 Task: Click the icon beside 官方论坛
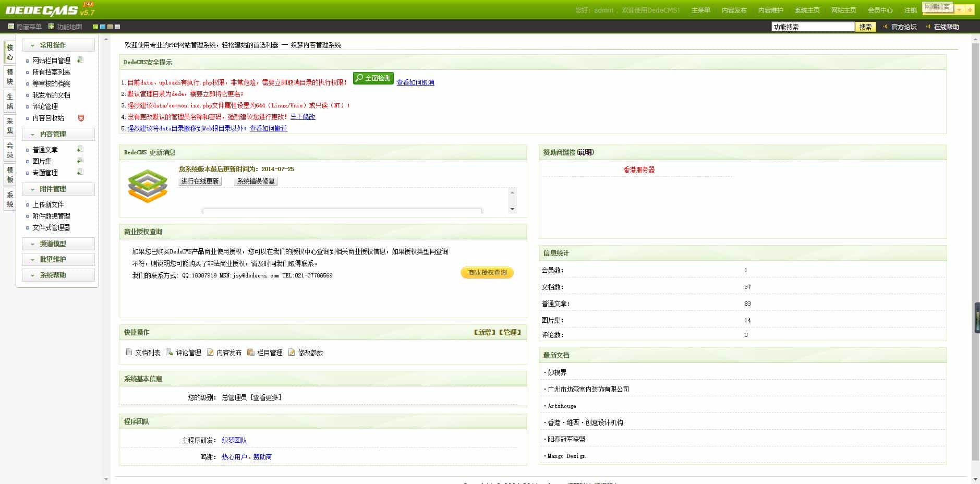point(886,27)
